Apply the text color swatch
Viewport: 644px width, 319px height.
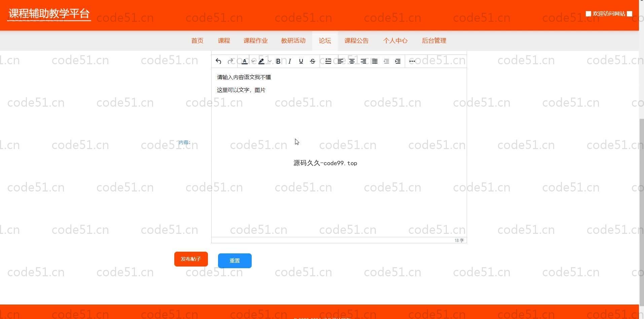point(245,61)
